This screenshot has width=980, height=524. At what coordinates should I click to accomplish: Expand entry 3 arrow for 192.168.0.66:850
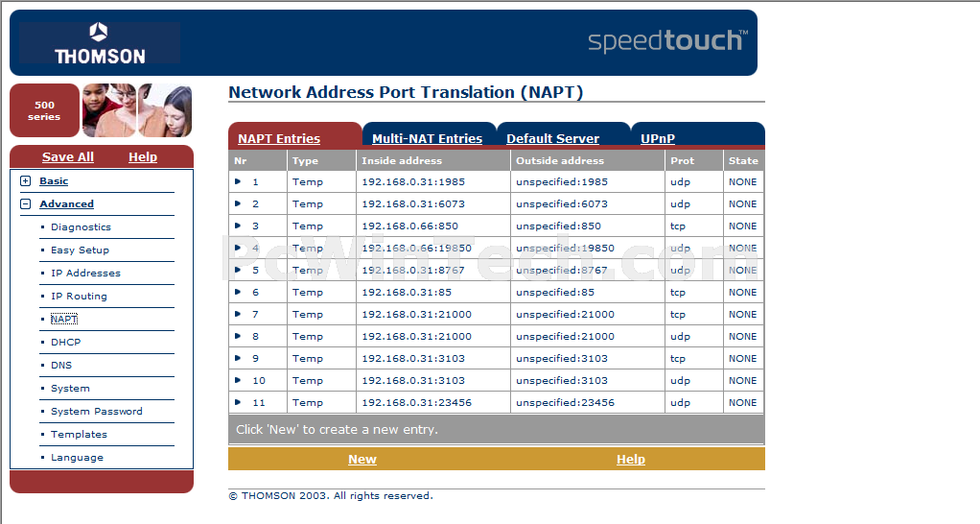238,226
